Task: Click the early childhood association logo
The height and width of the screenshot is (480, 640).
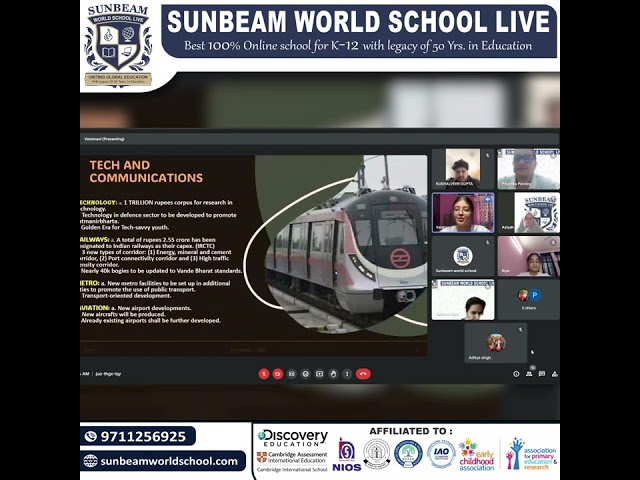Action: [x=476, y=454]
